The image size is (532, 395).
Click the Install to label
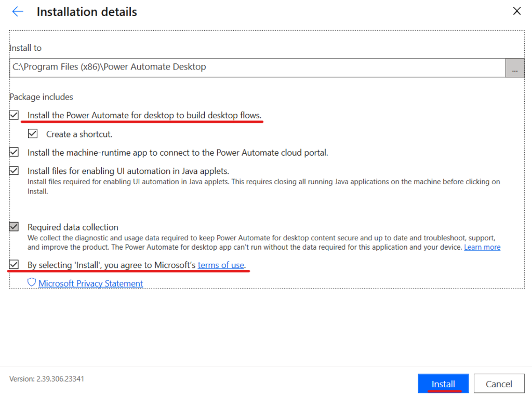click(x=25, y=48)
